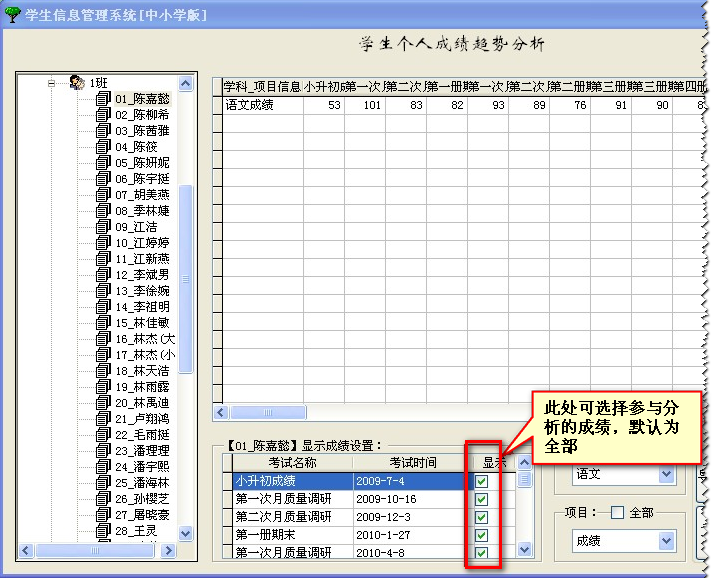Screen dimensions: 718x578
Task: Click the book icon beside 05_陈妍妮
Action: (103, 162)
